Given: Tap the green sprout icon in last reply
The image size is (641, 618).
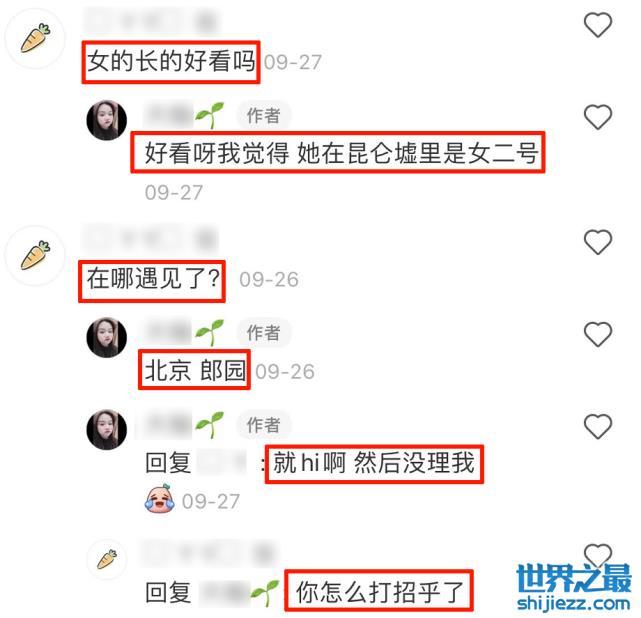Looking at the screenshot, I should [x=266, y=593].
